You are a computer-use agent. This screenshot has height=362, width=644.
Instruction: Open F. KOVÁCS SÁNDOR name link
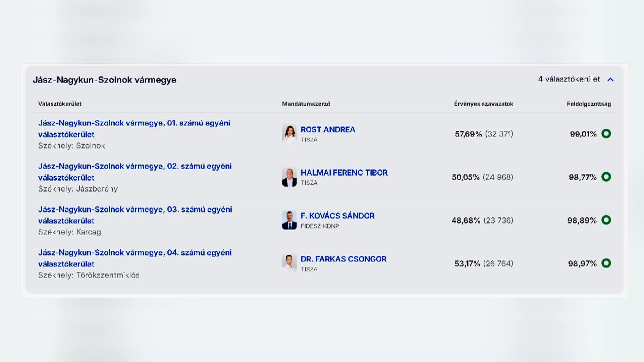coord(337,216)
